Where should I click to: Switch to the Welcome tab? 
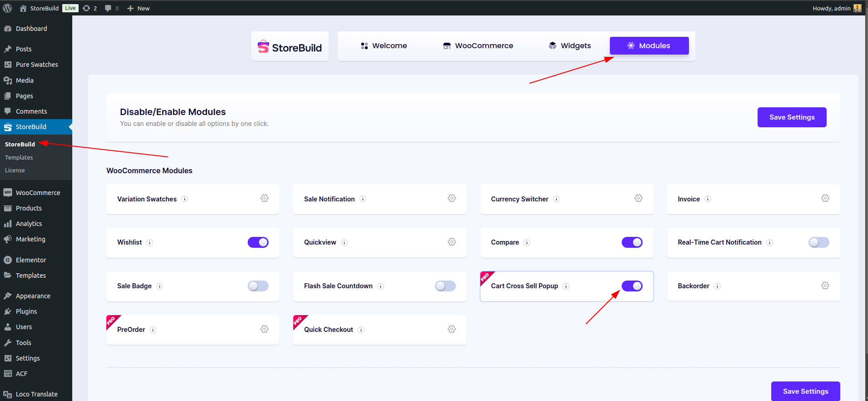(x=384, y=45)
